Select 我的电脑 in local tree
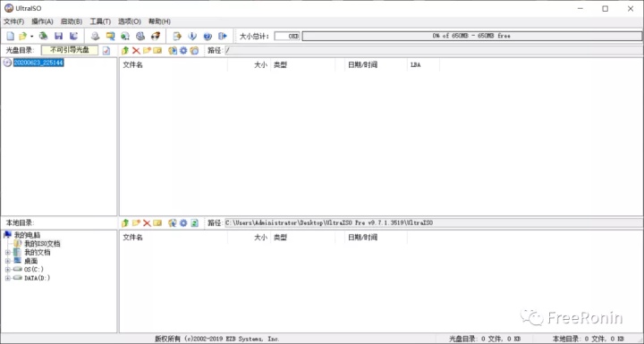Image resolution: width=644 pixels, height=344 pixels. pyautogui.click(x=27, y=235)
